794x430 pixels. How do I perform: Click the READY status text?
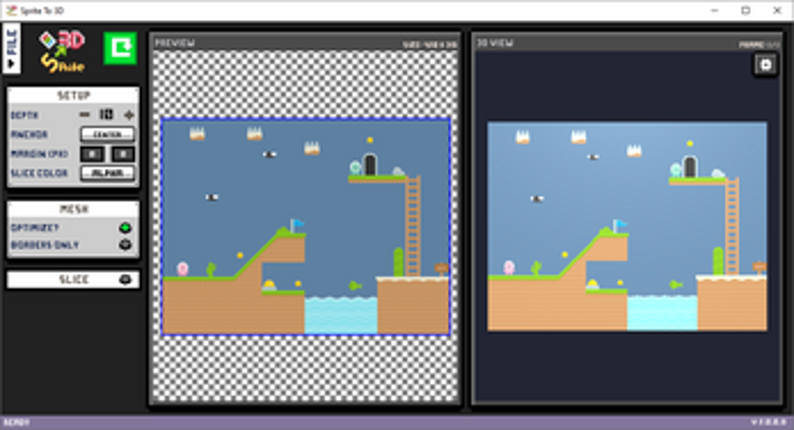16,422
